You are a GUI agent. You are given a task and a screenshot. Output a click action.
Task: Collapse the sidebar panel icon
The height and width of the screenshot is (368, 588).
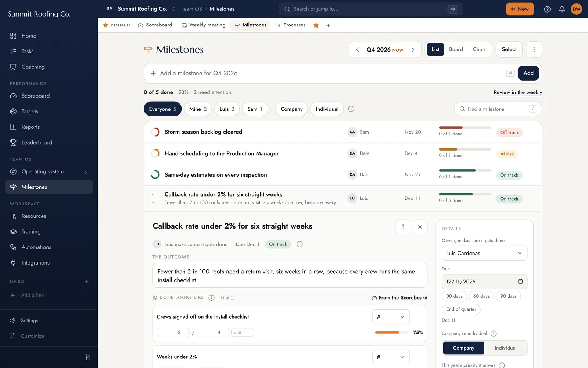(x=87, y=357)
